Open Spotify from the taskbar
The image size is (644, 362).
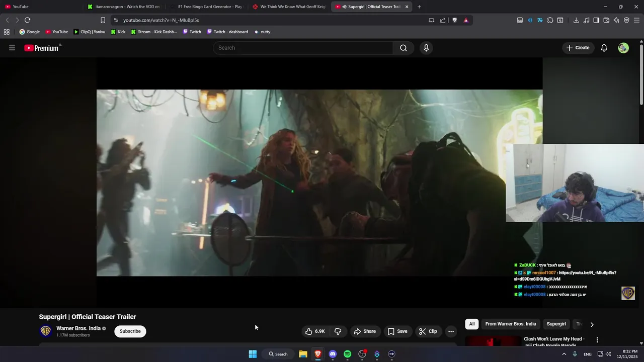pos(347,354)
